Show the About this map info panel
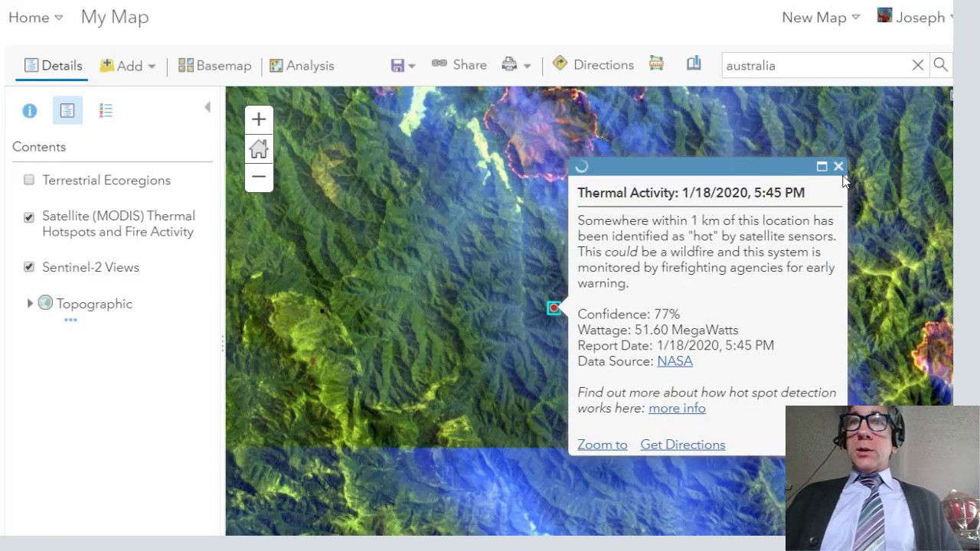Image resolution: width=980 pixels, height=551 pixels. (x=30, y=111)
